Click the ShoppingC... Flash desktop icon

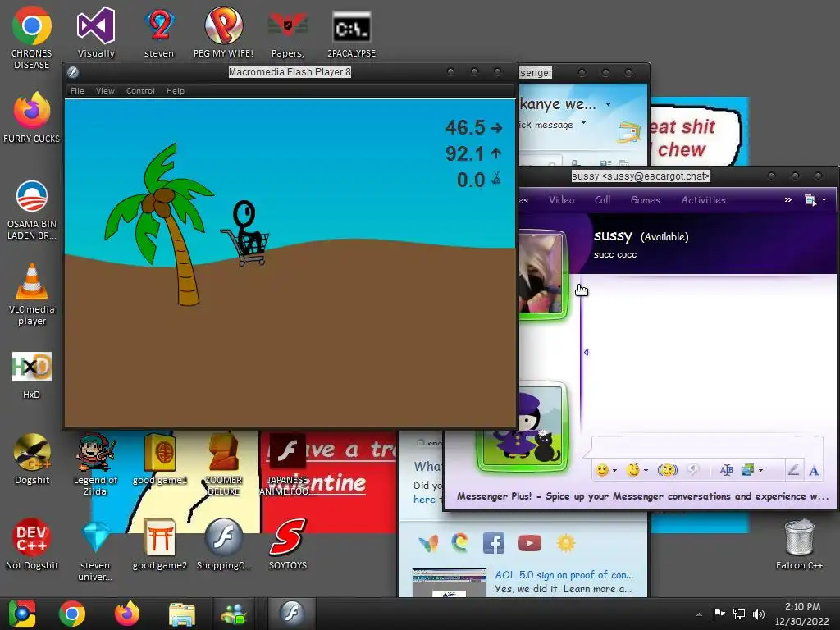pos(223,544)
